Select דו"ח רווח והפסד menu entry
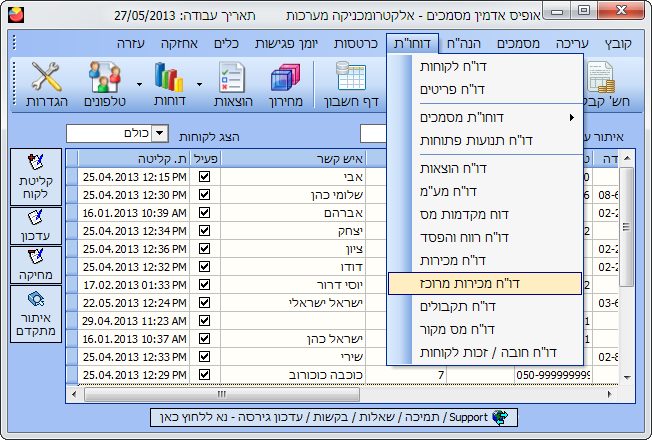652x440 pixels. click(x=485, y=237)
